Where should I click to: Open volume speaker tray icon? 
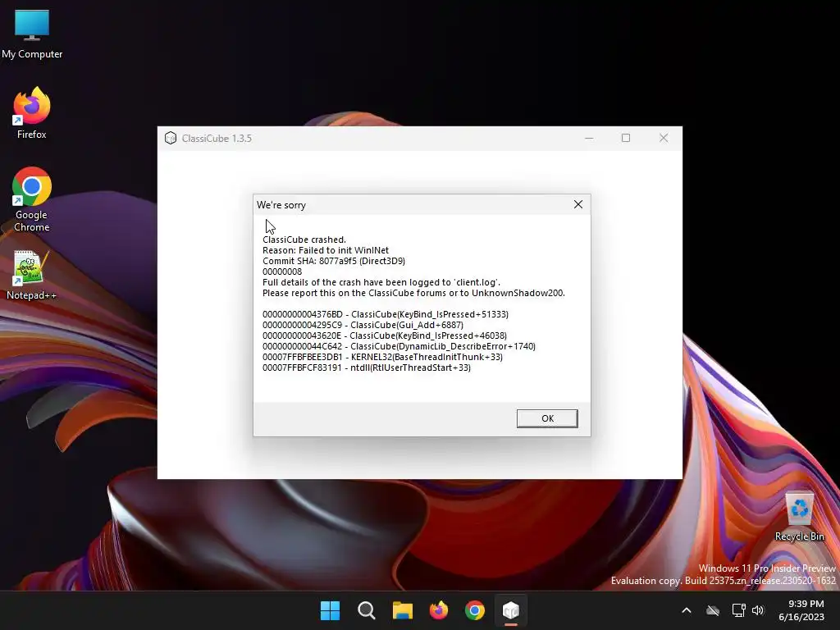(x=757, y=610)
